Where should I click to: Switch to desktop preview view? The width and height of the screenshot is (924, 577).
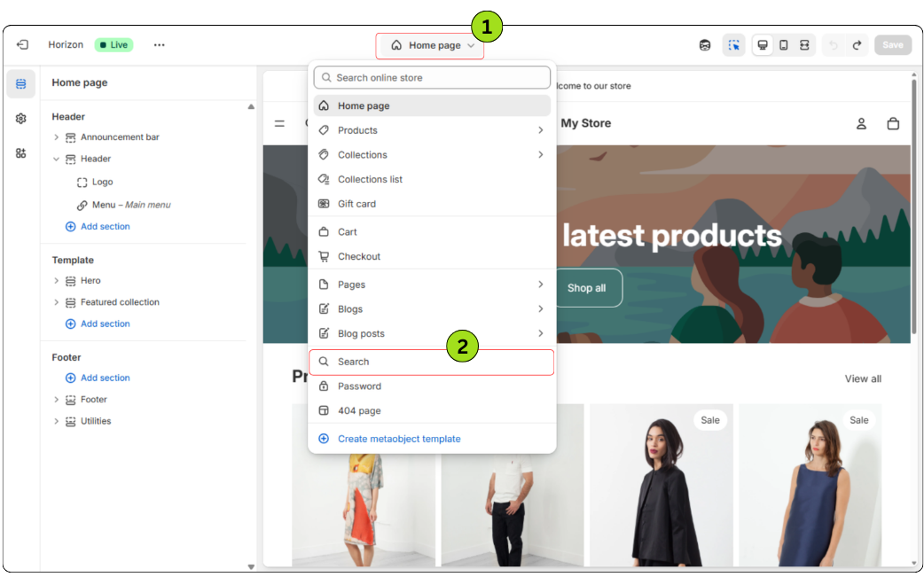[763, 45]
